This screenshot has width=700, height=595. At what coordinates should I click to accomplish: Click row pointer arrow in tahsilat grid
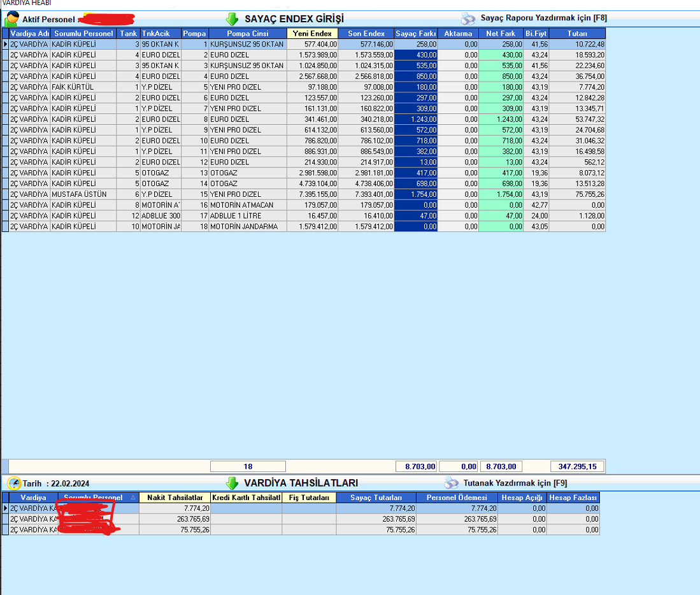coord(5,508)
